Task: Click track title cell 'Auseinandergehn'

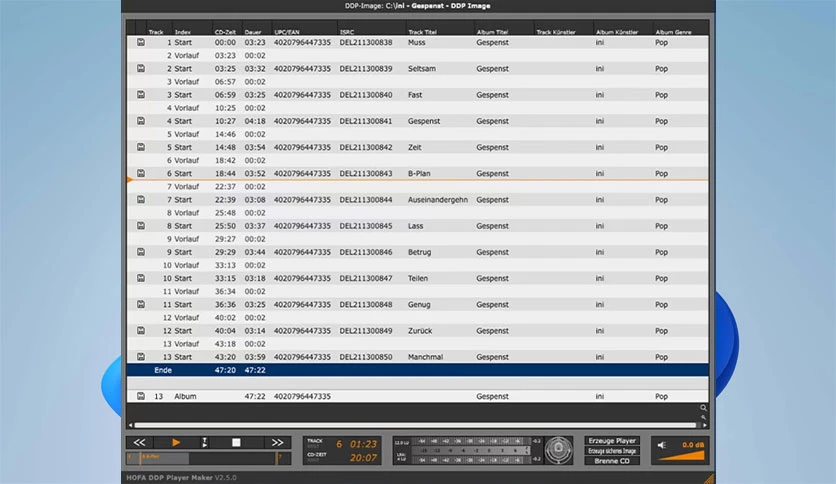Action: coord(438,199)
